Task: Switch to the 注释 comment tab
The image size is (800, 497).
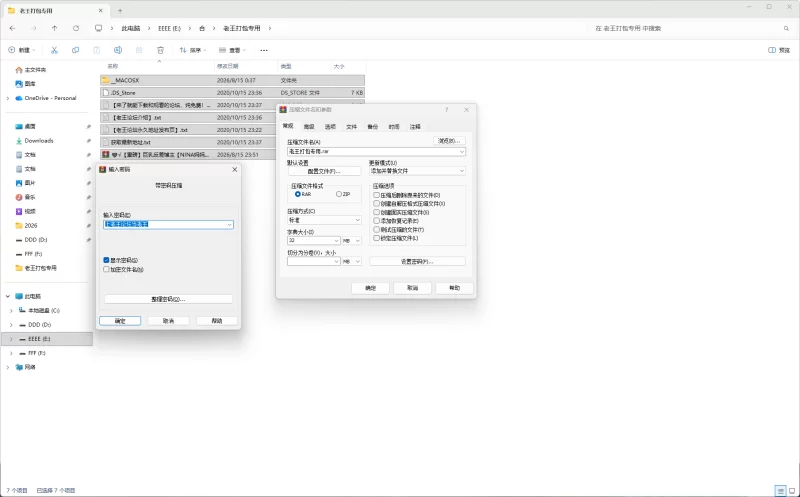Action: [415, 127]
